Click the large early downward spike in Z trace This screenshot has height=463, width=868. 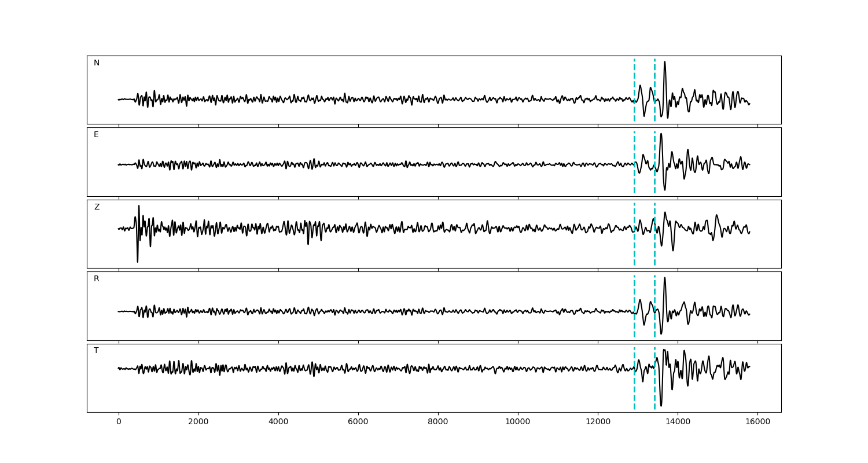138,259
